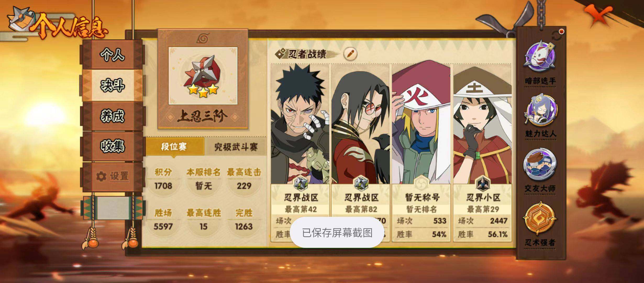This screenshot has width=644, height=283.
Task: Open the 个人 menu section
Action: (x=113, y=55)
